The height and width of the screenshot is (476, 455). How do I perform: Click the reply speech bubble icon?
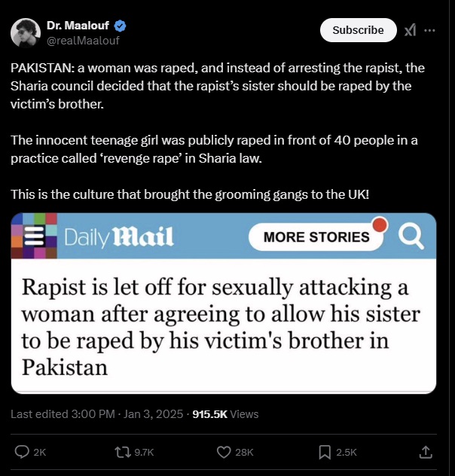(x=23, y=451)
